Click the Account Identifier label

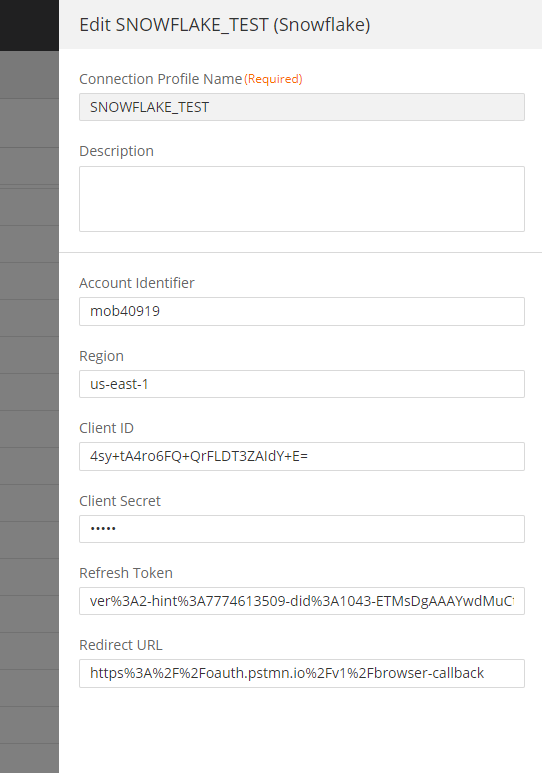pyautogui.click(x=137, y=283)
